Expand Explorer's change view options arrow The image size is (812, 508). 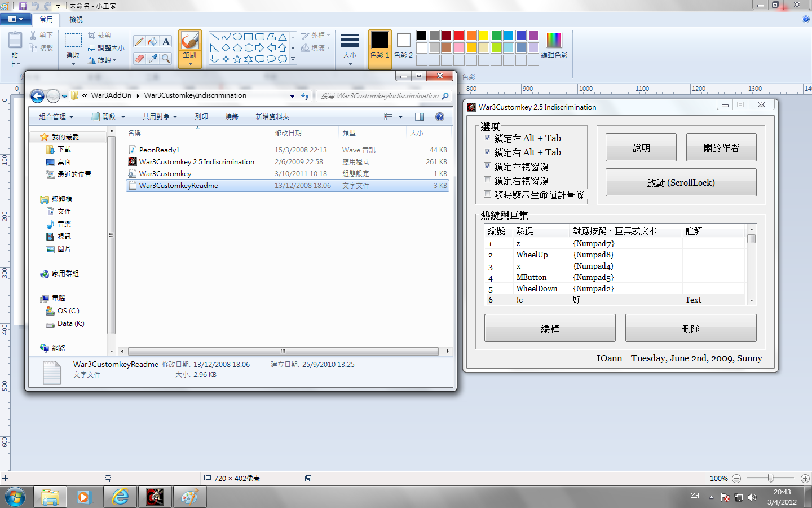tap(401, 117)
